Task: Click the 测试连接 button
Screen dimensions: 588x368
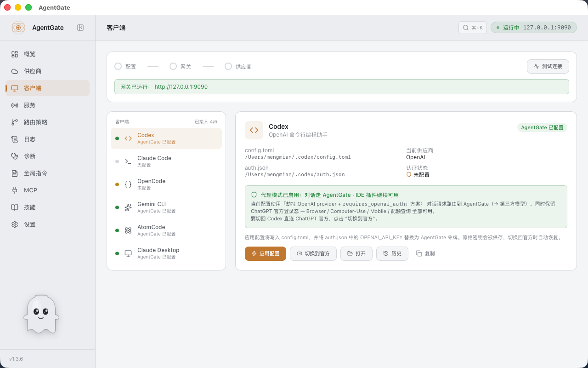Action: pyautogui.click(x=548, y=66)
